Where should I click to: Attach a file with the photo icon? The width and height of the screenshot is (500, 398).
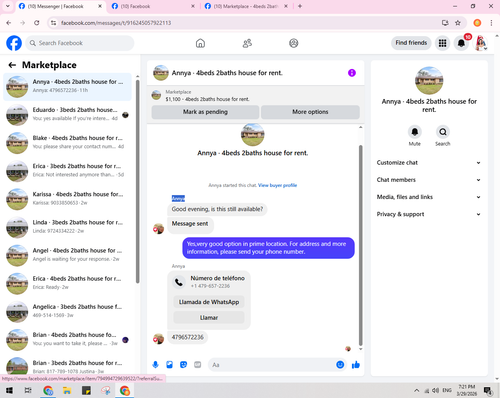pyautogui.click(x=169, y=365)
